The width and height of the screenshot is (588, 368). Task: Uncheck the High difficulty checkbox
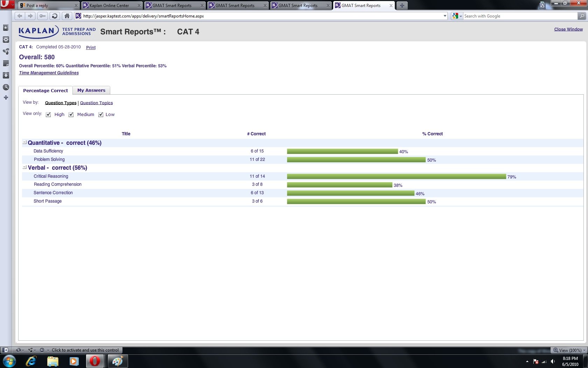pyautogui.click(x=49, y=115)
